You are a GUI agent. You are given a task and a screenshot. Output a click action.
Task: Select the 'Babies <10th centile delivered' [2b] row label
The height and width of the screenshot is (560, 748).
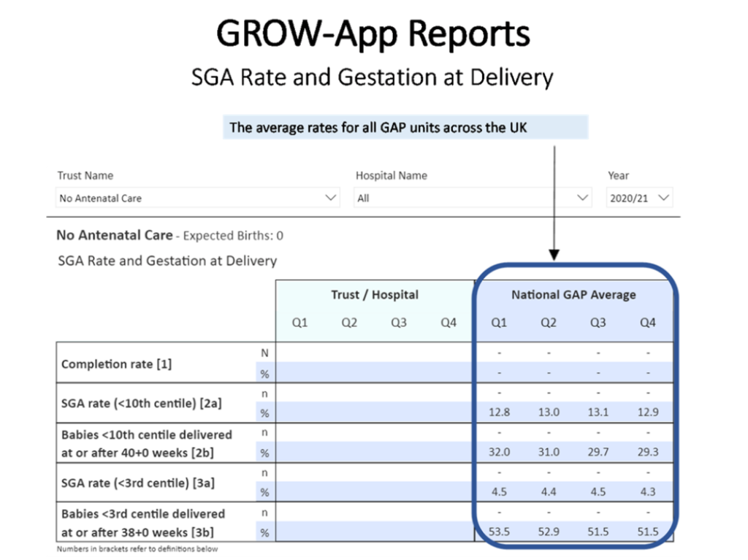click(147, 444)
